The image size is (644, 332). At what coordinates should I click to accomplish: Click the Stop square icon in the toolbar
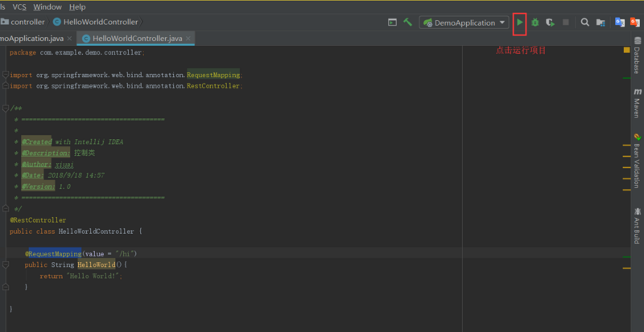566,23
